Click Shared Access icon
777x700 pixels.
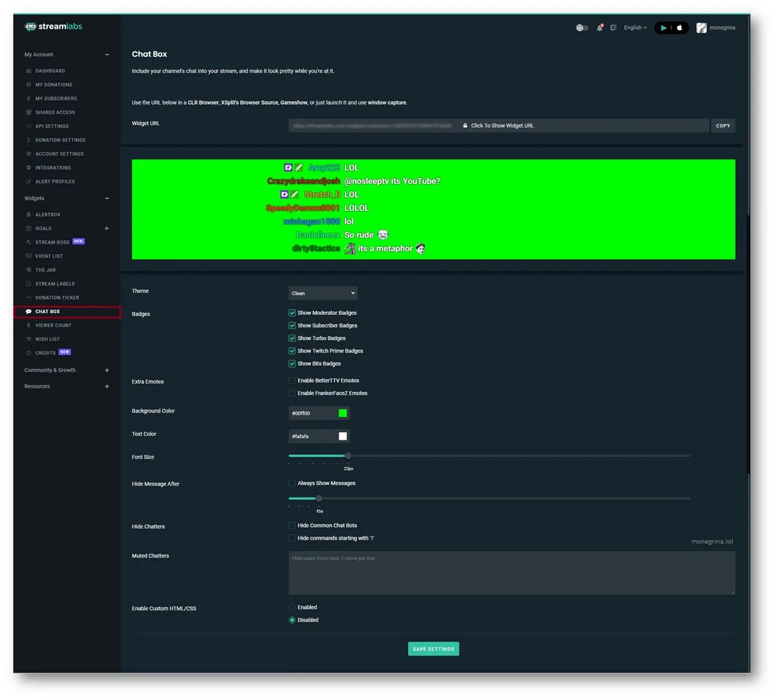coord(29,113)
